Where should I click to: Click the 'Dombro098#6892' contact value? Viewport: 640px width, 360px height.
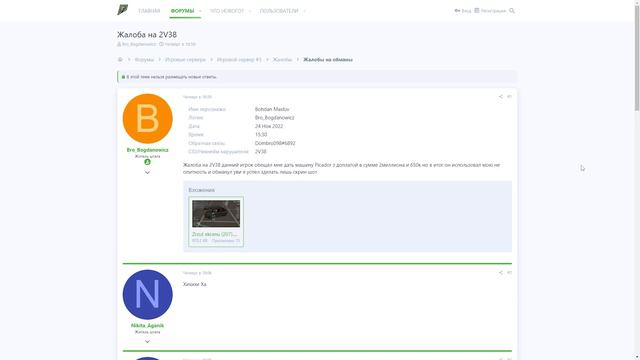tap(275, 143)
